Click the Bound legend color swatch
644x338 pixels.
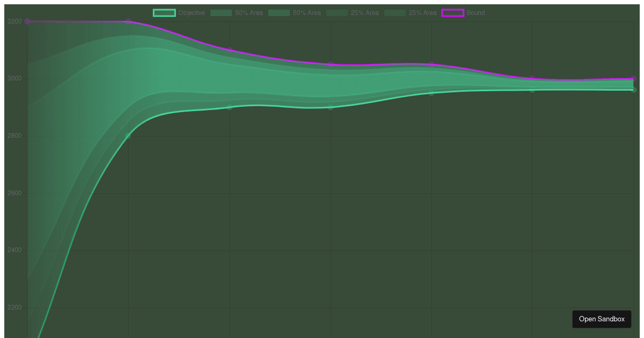tap(453, 12)
